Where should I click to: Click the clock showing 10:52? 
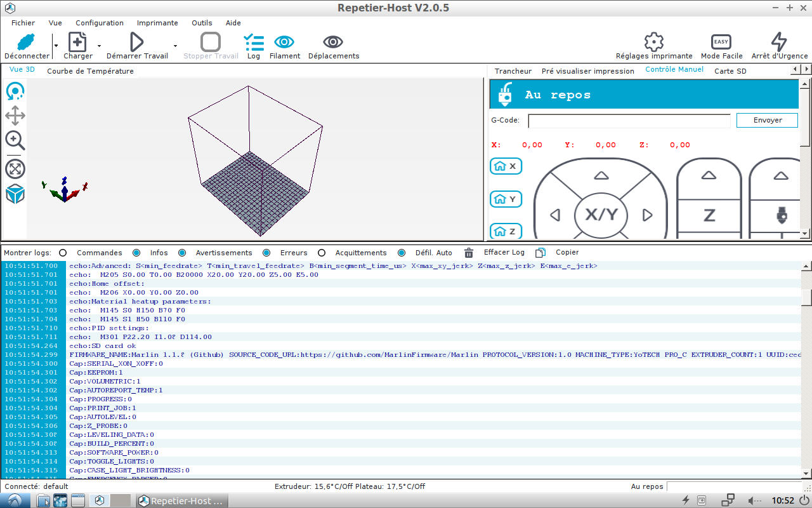click(x=783, y=500)
